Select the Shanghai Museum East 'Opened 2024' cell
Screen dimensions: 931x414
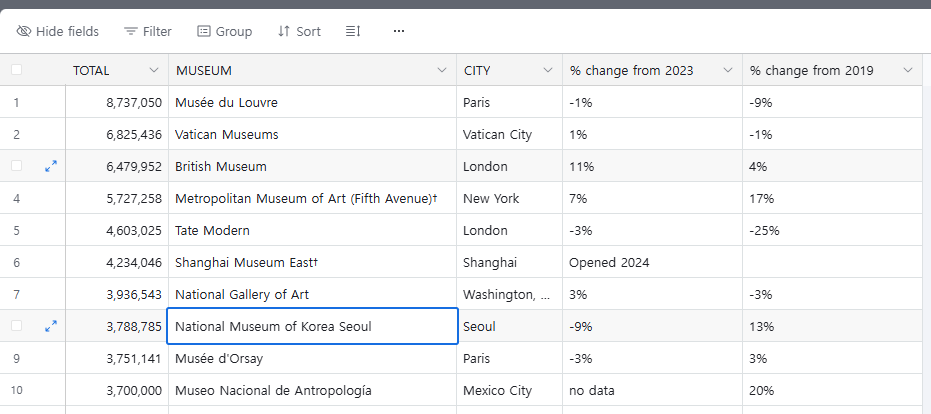tap(651, 262)
